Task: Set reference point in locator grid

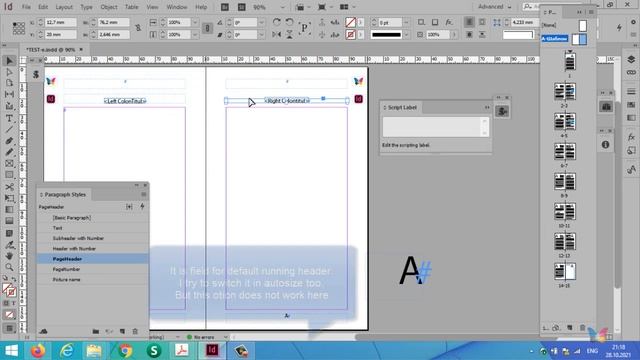Action: coord(18,28)
